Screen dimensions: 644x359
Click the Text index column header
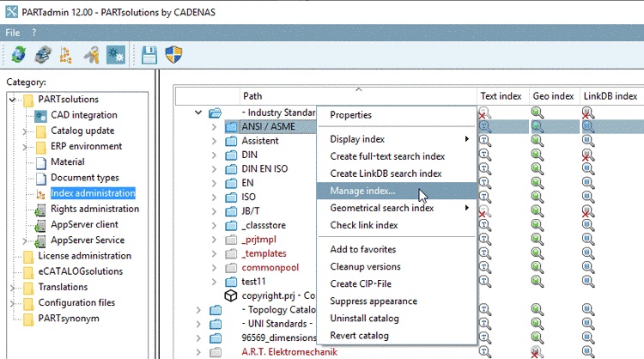(x=502, y=96)
